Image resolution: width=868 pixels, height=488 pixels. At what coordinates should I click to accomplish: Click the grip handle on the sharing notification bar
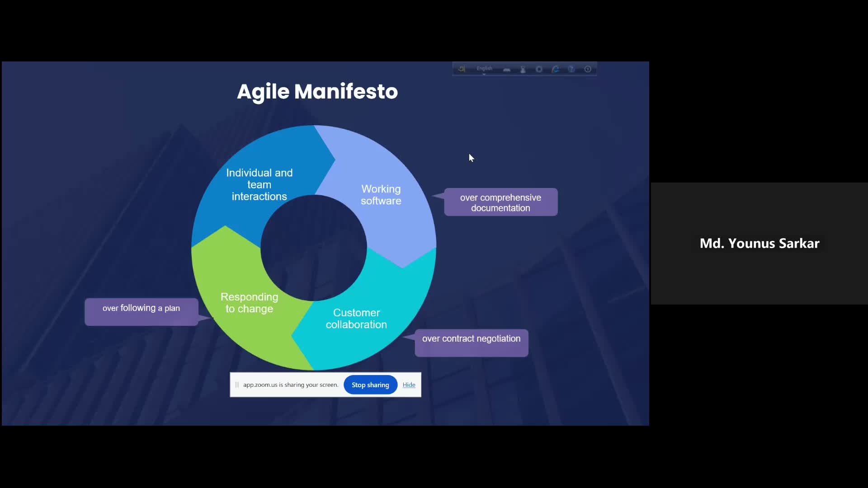(237, 385)
